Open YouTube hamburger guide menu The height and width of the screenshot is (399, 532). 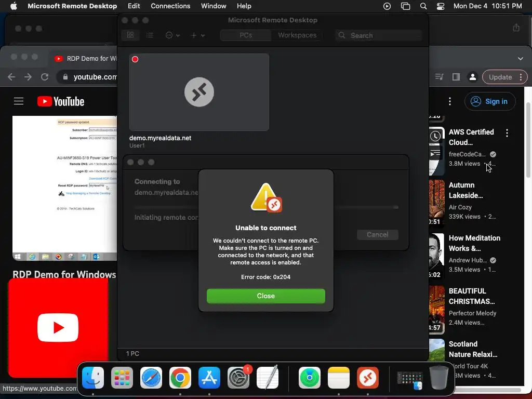(19, 101)
